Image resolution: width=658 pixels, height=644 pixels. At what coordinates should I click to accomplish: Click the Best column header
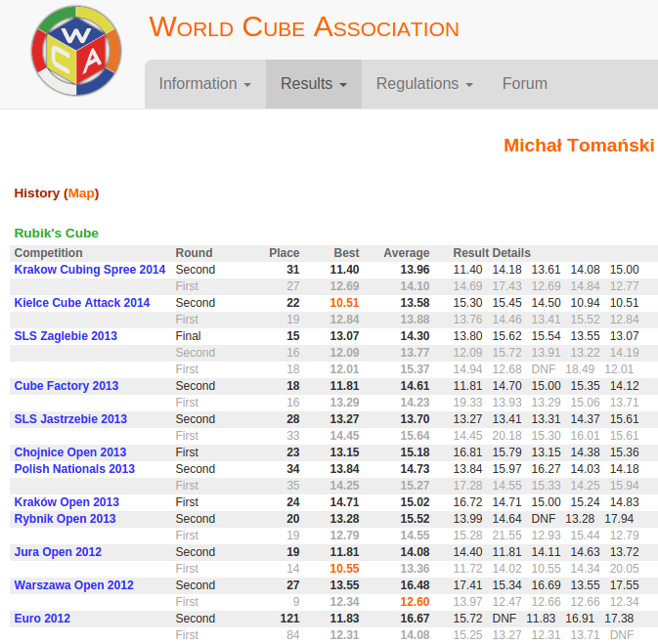pos(347,253)
